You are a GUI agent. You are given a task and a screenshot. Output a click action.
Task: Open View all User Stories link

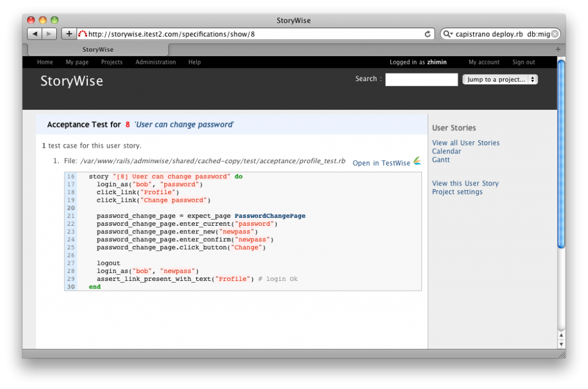click(x=466, y=143)
